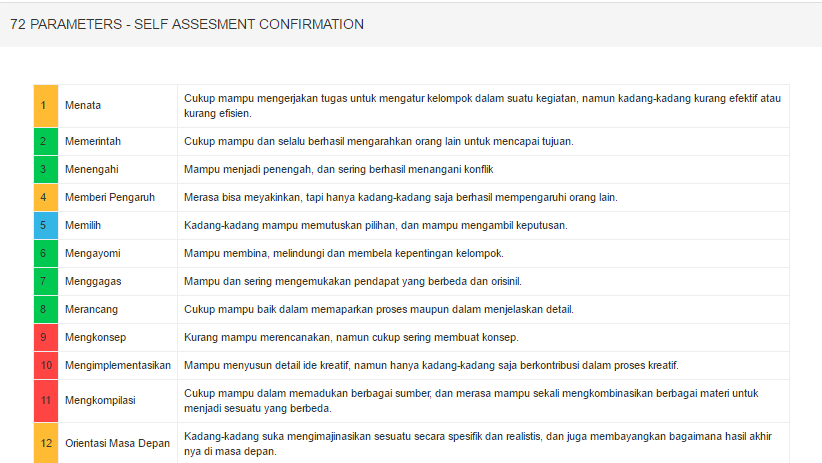Screen dimensions: 822x463
Task: Select the 'Mengayomi' parameter name
Action: click(x=93, y=254)
